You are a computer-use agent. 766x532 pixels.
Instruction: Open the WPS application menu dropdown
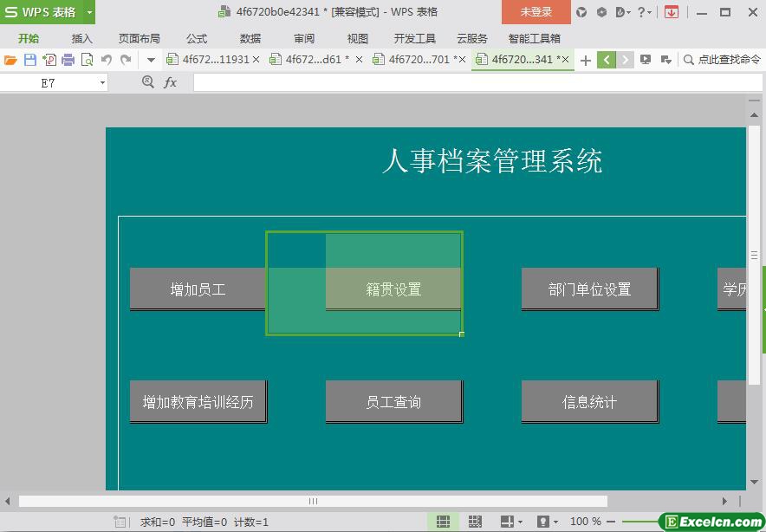click(x=89, y=12)
